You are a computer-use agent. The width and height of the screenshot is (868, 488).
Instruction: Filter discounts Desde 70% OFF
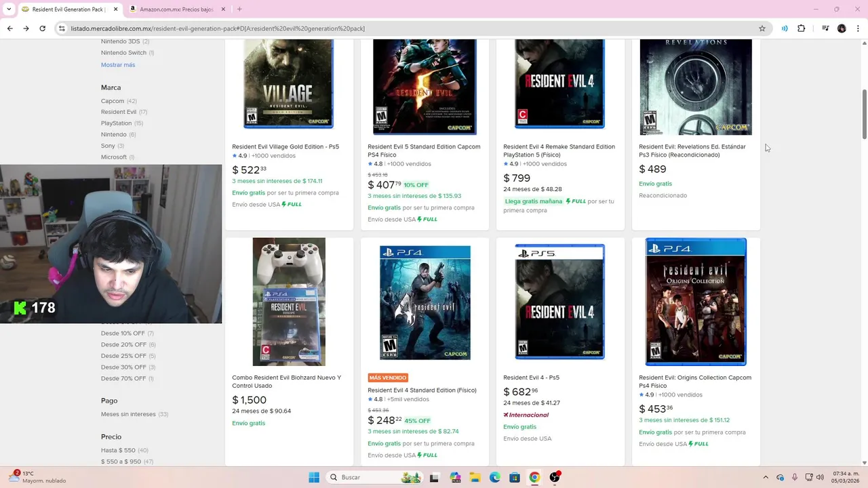pos(123,378)
